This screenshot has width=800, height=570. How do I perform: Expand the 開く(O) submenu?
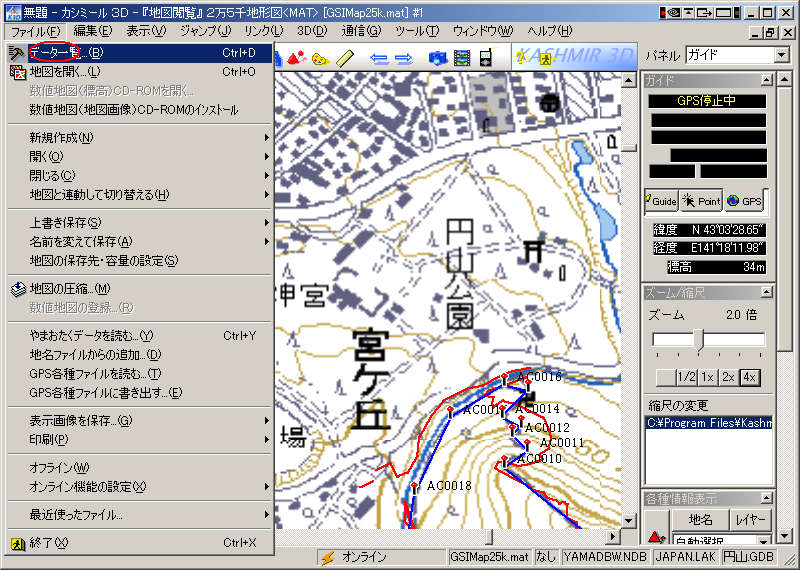[140, 157]
